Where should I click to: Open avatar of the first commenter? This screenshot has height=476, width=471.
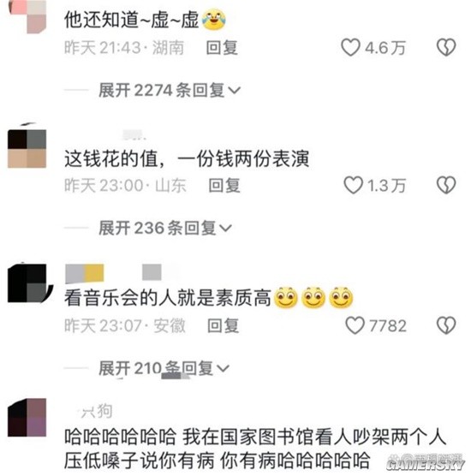(x=27, y=15)
